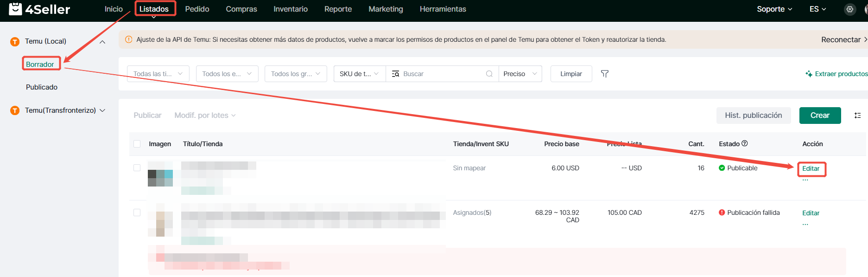Screen dimensions: 868x277
Task: Click the search magnifier icon
Action: 489,74
